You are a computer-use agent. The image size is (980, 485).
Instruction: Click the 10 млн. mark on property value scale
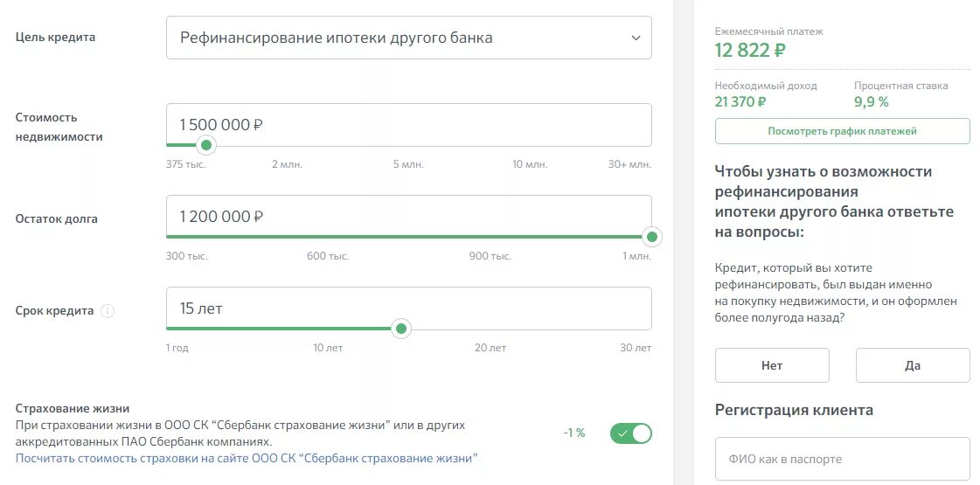click(530, 164)
